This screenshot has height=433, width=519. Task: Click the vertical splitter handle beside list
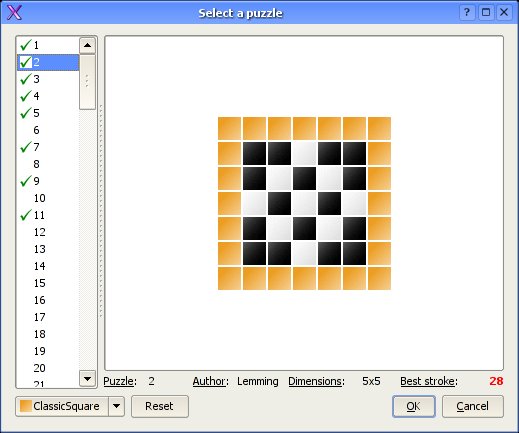coord(101,211)
